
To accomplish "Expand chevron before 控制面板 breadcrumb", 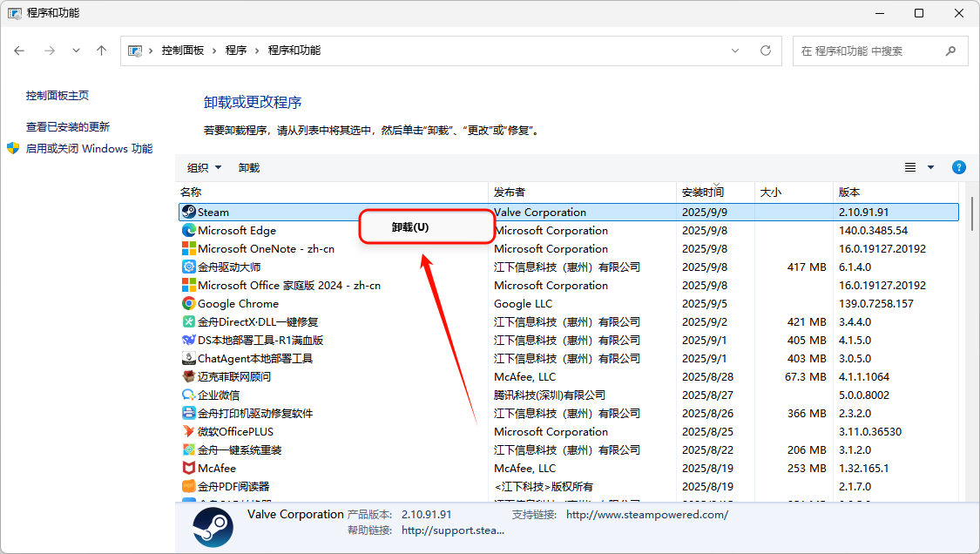I will (151, 51).
